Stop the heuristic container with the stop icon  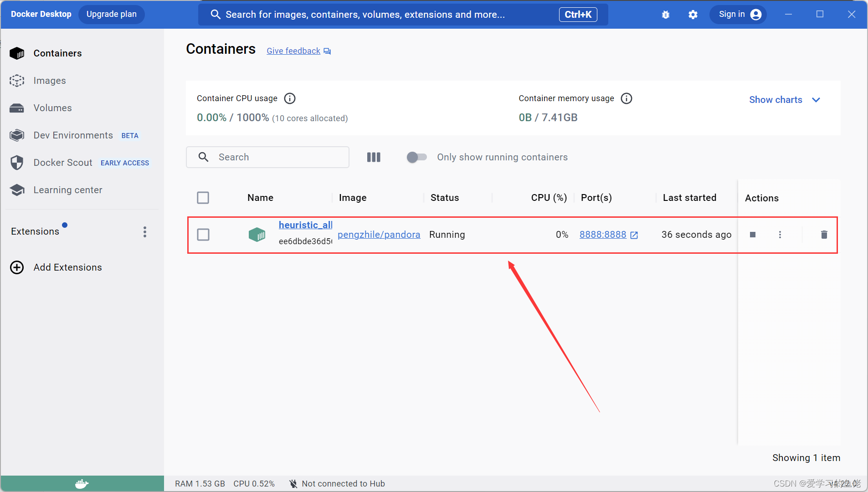[753, 235]
